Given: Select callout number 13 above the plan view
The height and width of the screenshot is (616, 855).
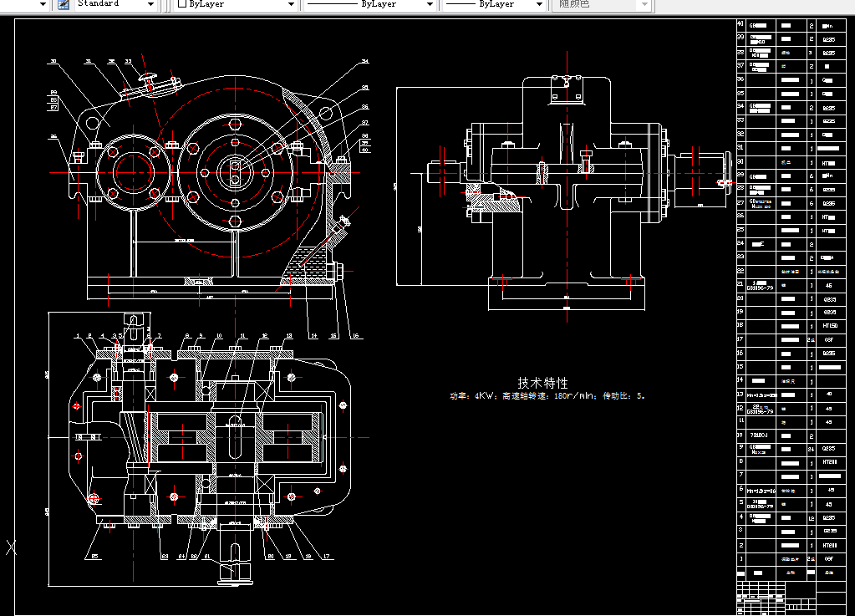Looking at the screenshot, I should (x=289, y=336).
